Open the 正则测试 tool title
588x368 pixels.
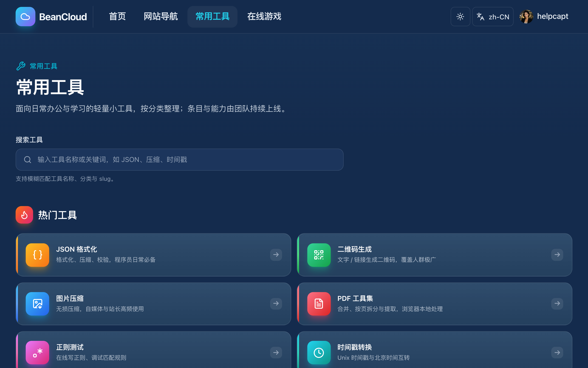pyautogui.click(x=70, y=347)
